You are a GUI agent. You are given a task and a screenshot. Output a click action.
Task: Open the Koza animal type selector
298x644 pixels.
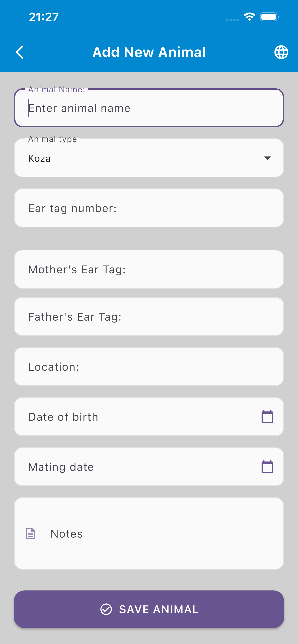[125, 158]
